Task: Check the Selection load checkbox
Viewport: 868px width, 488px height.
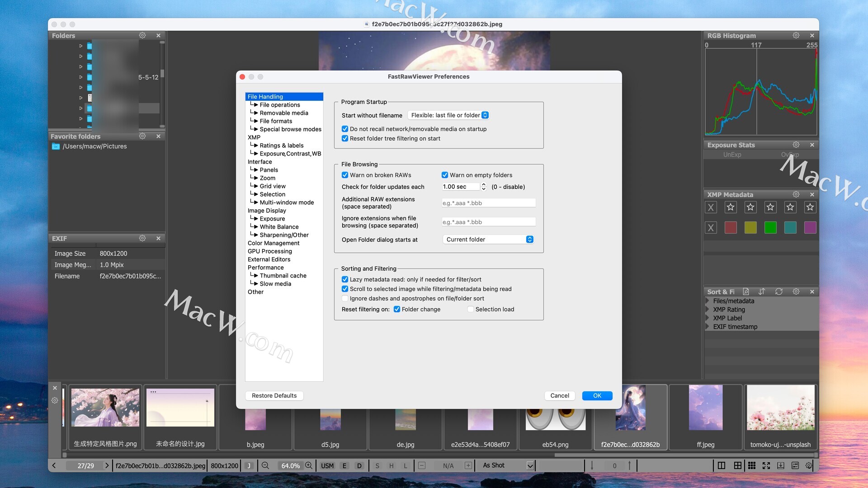Action: pos(471,309)
